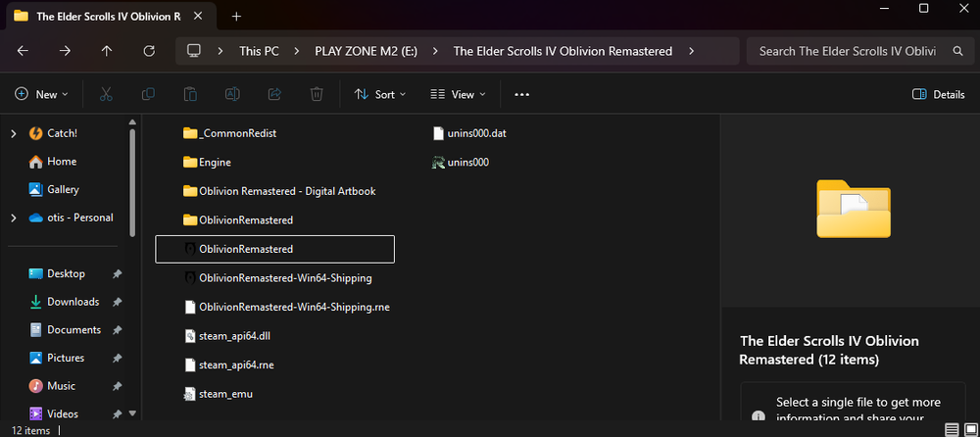The height and width of the screenshot is (437, 980).
Task: Click the pin beside Pictures
Action: (x=117, y=359)
